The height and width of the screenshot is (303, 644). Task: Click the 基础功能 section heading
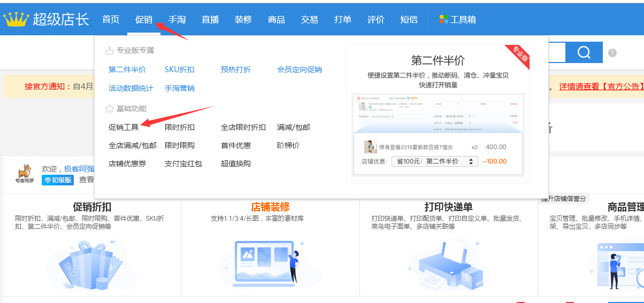click(x=132, y=108)
